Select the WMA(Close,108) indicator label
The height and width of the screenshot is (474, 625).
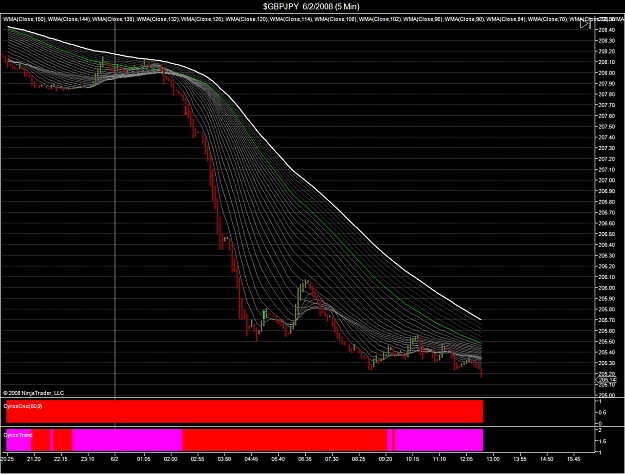336,19
